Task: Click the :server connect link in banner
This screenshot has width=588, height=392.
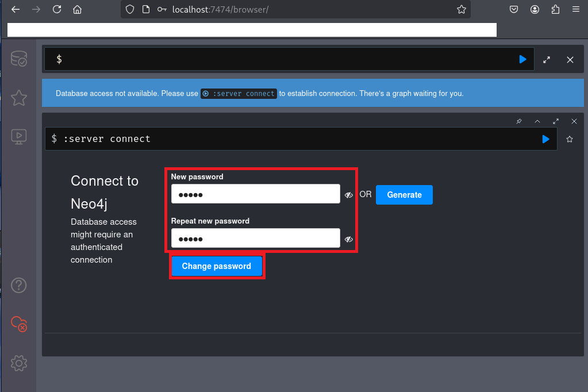Action: (239, 93)
